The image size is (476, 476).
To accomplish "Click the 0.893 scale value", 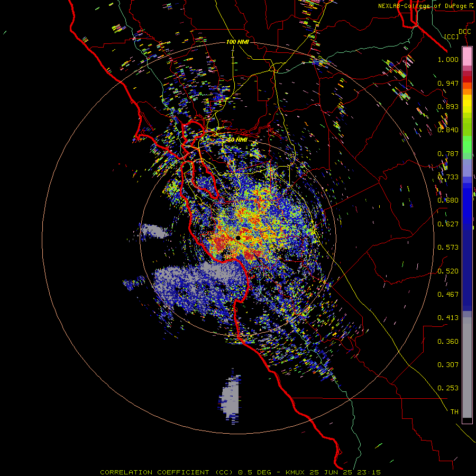I will (x=448, y=106).
